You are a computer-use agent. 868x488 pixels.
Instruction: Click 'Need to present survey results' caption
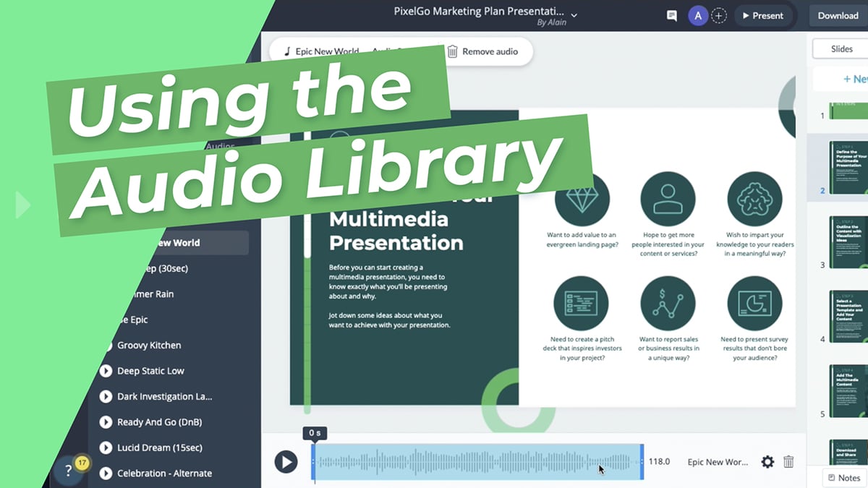754,348
